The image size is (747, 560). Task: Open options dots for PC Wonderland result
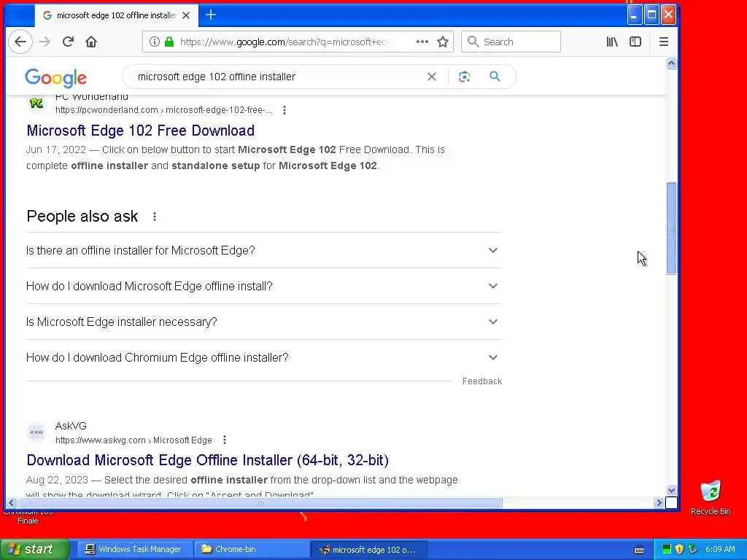(x=285, y=110)
